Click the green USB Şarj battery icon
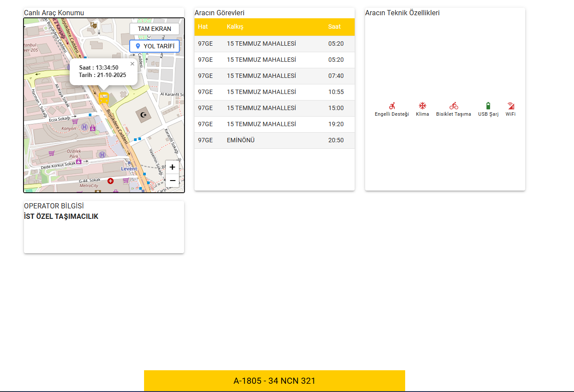This screenshot has height=392, width=574. pyautogui.click(x=488, y=106)
